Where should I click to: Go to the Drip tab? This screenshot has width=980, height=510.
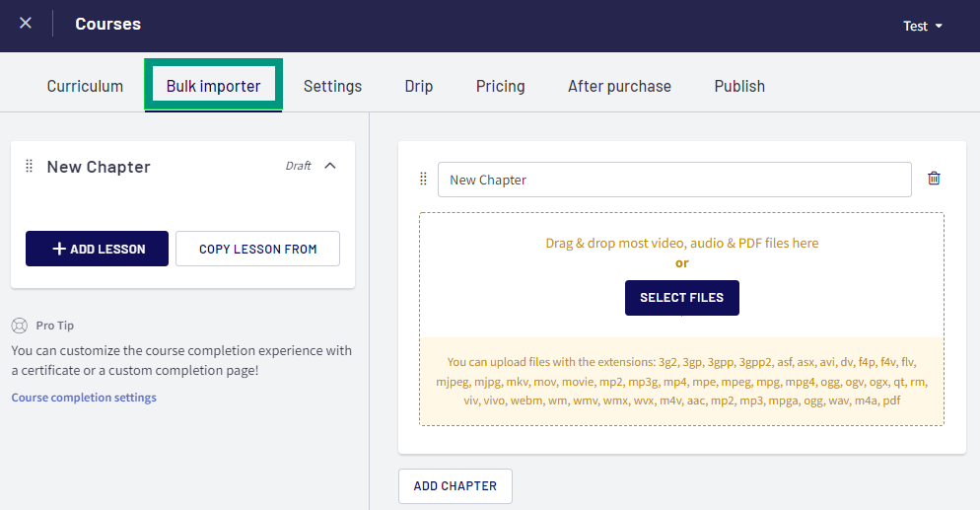point(419,86)
